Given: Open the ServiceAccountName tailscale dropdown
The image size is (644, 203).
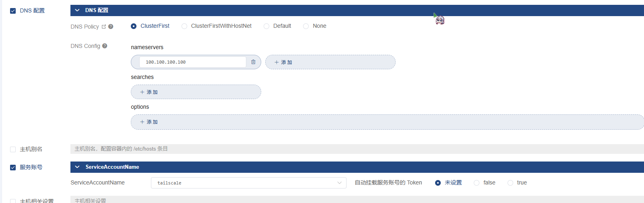Looking at the screenshot, I should click(x=249, y=183).
